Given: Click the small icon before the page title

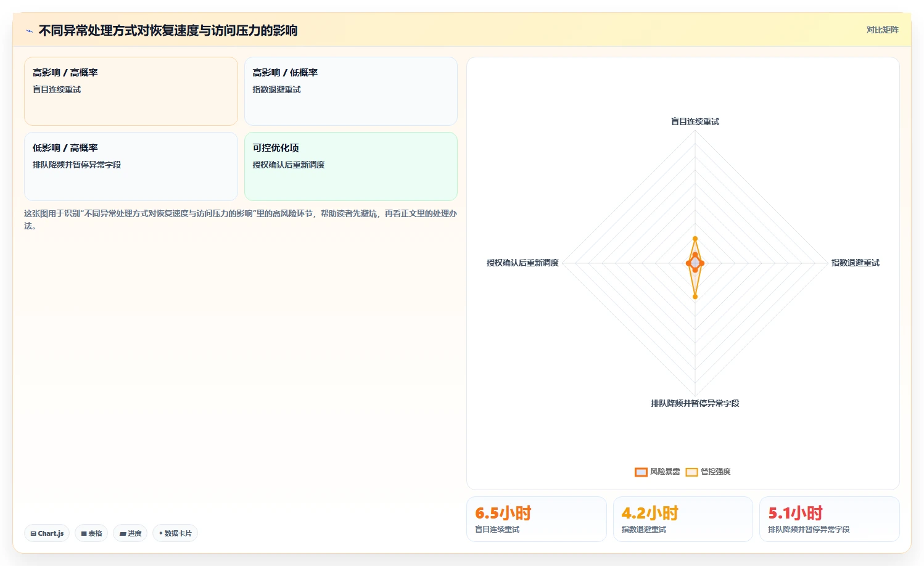Looking at the screenshot, I should (x=29, y=31).
